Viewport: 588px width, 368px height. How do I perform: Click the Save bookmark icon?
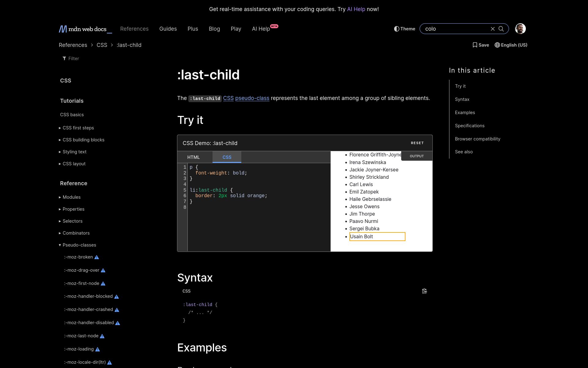click(x=475, y=44)
